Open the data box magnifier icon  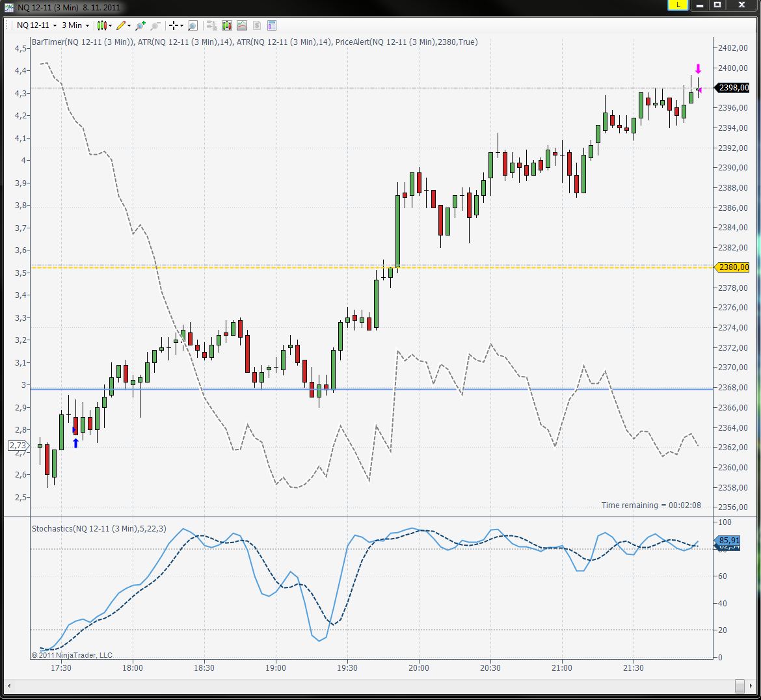point(193,26)
